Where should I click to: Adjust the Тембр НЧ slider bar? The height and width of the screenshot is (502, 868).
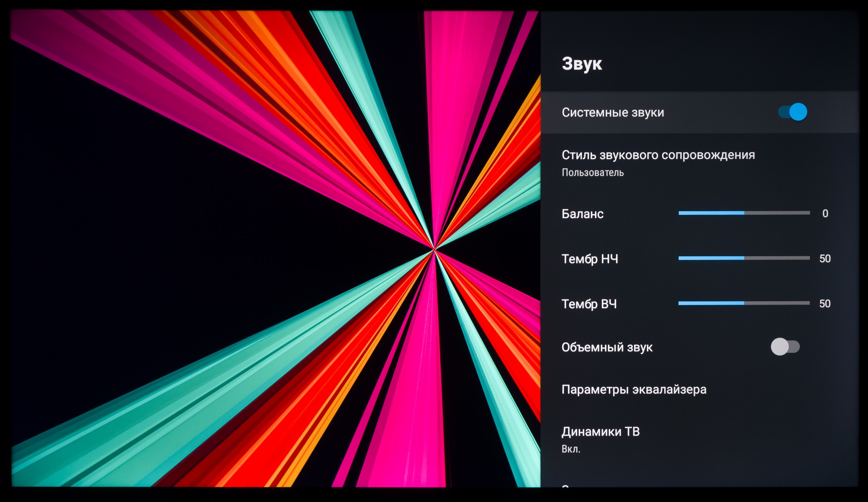744,258
